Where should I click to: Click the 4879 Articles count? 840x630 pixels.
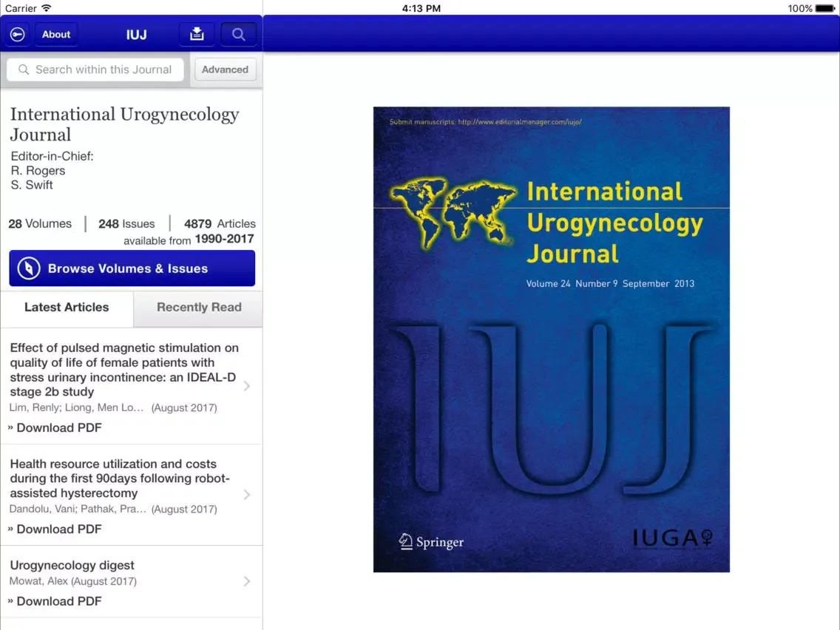click(x=220, y=224)
